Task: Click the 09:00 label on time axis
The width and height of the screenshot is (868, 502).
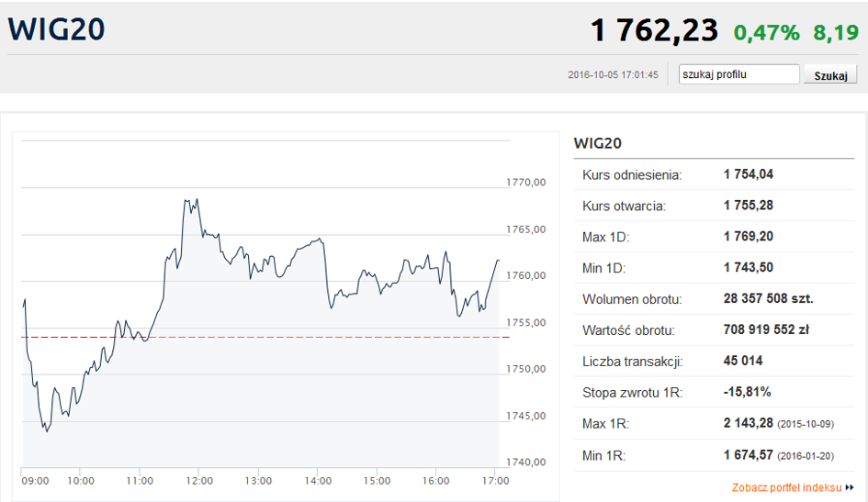Action: click(36, 481)
